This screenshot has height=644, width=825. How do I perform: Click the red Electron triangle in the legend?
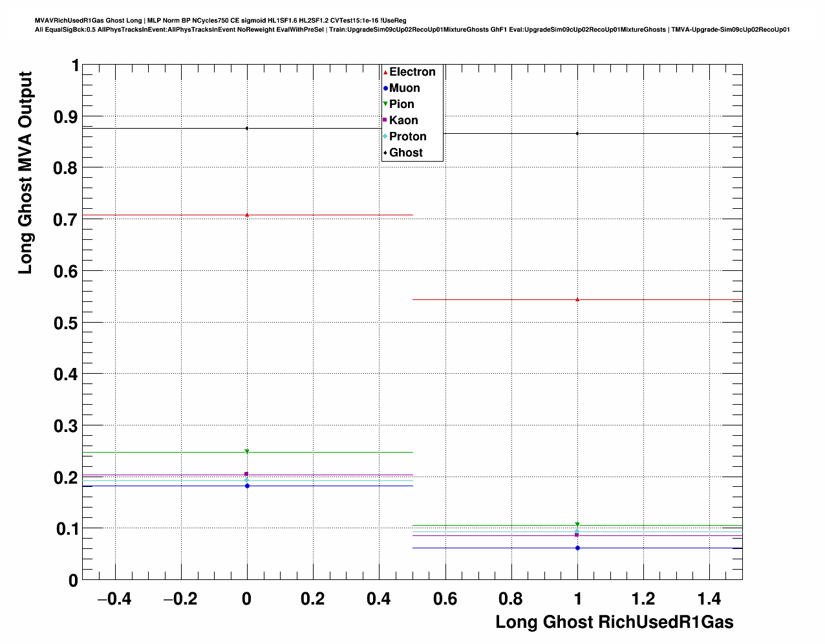pos(386,72)
